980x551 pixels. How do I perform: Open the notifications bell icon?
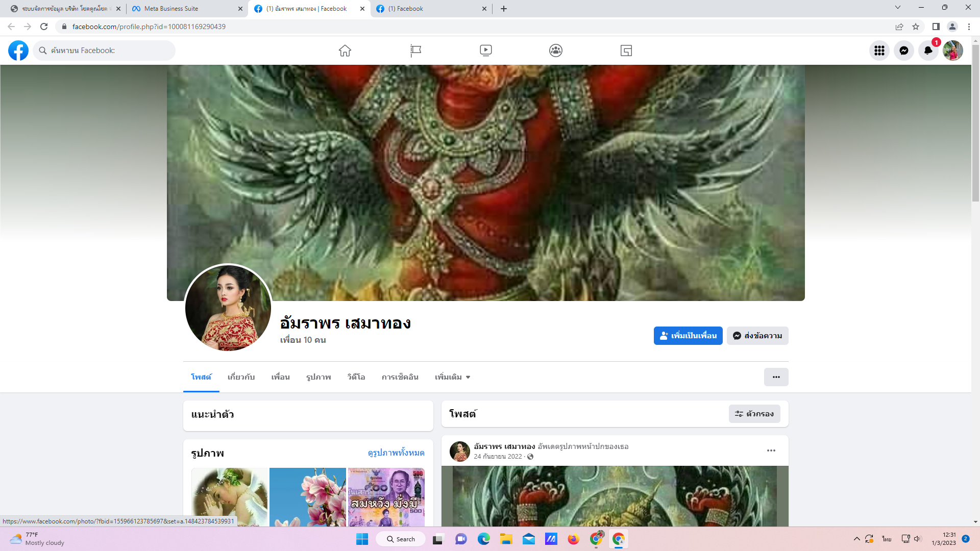tap(928, 51)
